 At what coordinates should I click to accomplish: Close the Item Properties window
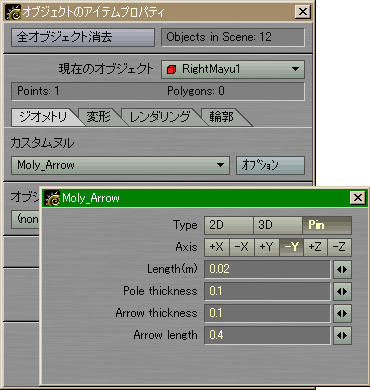coord(303,12)
